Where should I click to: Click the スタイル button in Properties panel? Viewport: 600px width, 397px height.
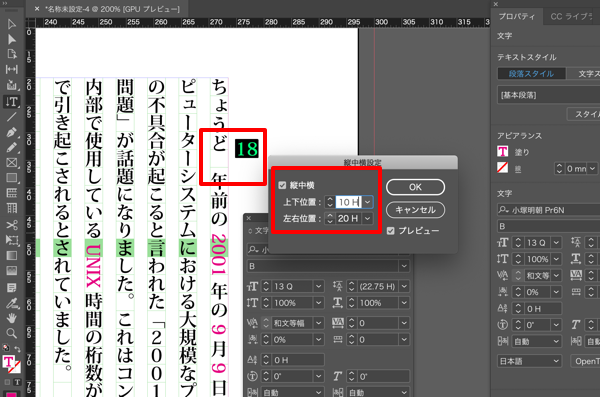583,114
